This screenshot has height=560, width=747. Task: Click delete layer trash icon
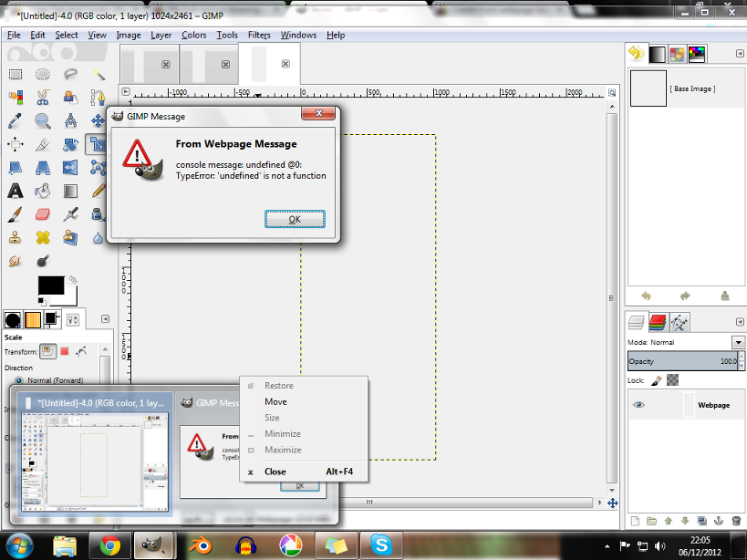click(x=736, y=521)
